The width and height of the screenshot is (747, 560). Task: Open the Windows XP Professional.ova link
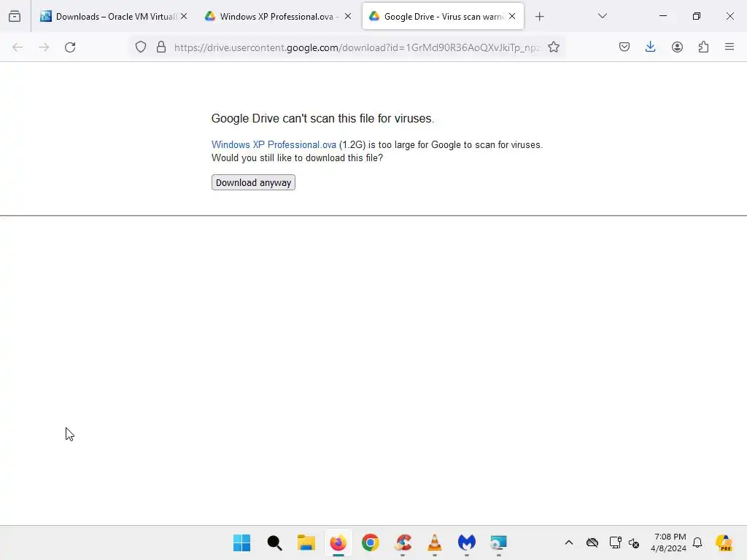274,145
